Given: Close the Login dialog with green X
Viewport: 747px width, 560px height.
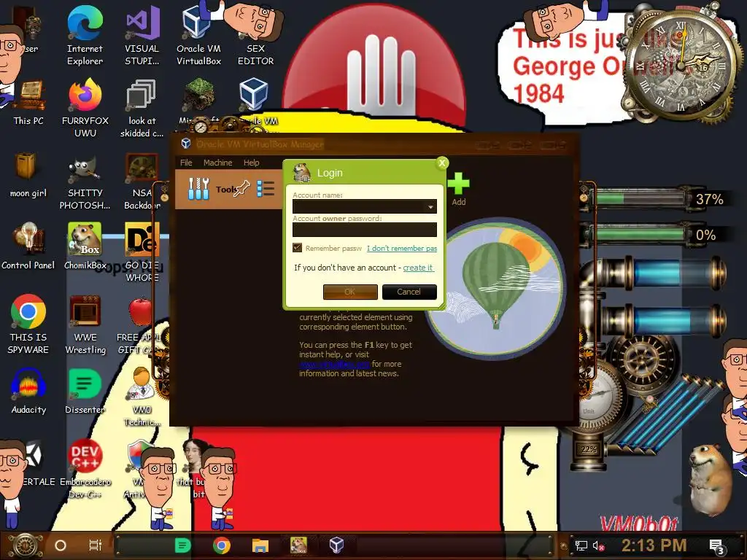Looking at the screenshot, I should click(442, 163).
